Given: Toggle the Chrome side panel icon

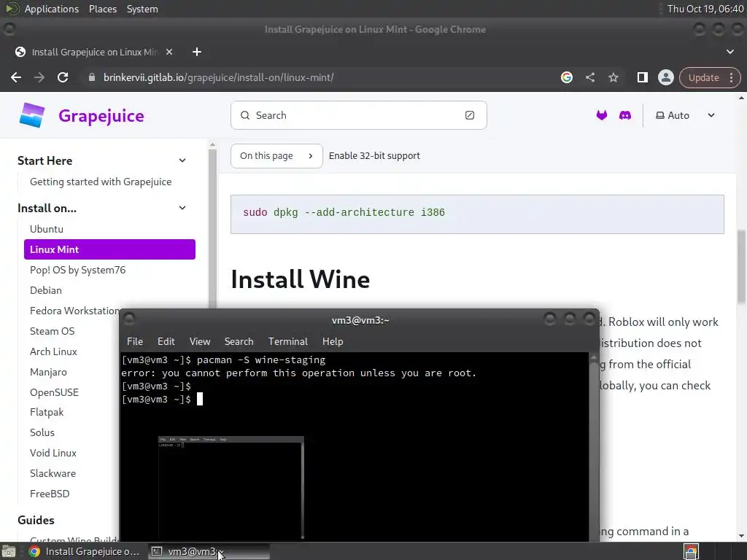Looking at the screenshot, I should pos(642,77).
